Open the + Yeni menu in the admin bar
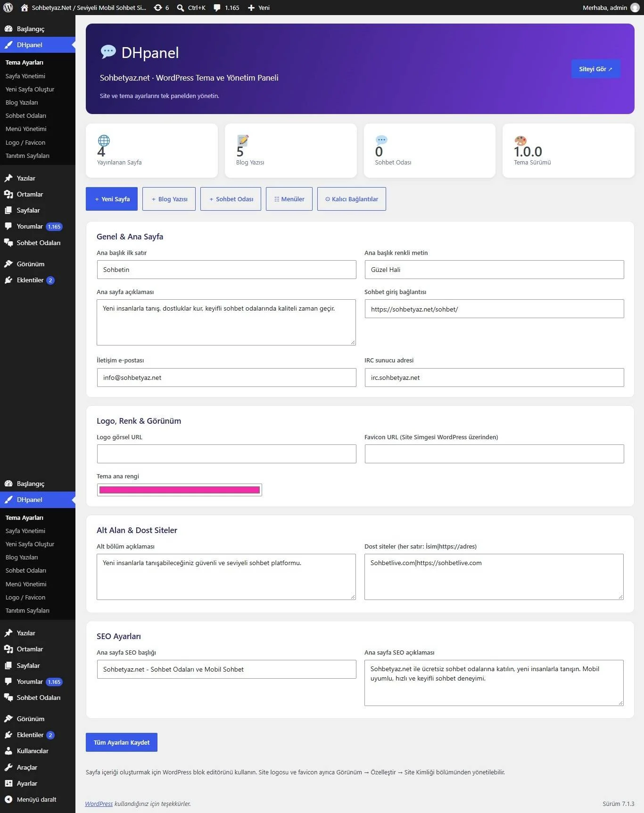 (259, 8)
